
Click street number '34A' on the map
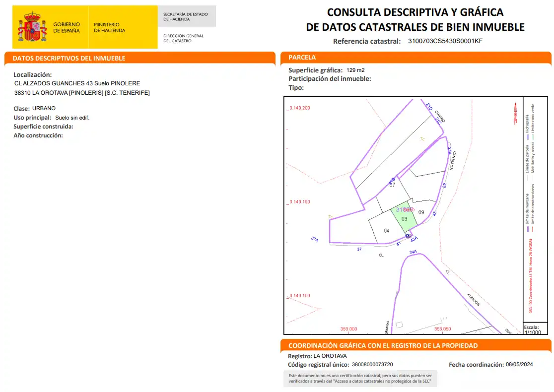tap(413, 252)
